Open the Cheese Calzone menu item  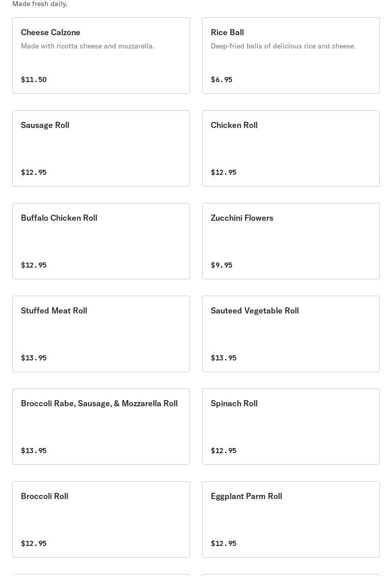(x=101, y=56)
